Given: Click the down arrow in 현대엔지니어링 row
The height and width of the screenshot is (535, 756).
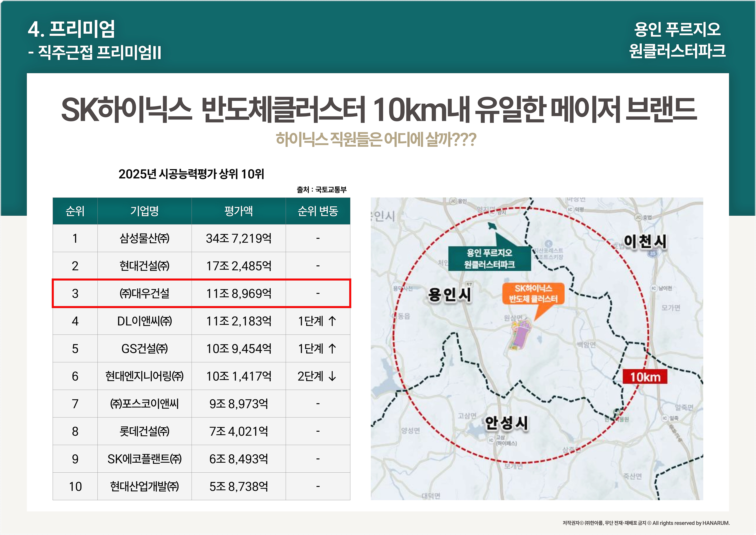Looking at the screenshot, I should point(332,376).
